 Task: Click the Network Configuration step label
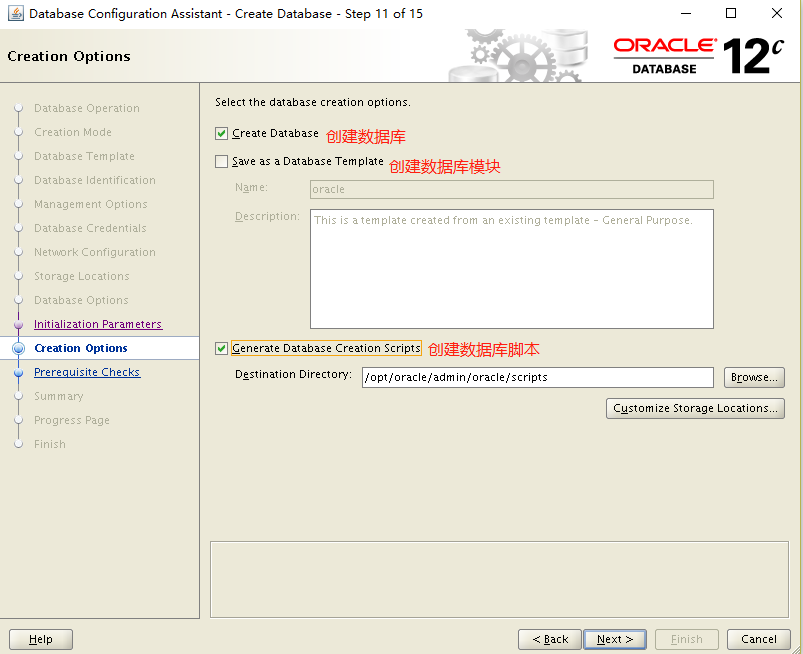95,252
